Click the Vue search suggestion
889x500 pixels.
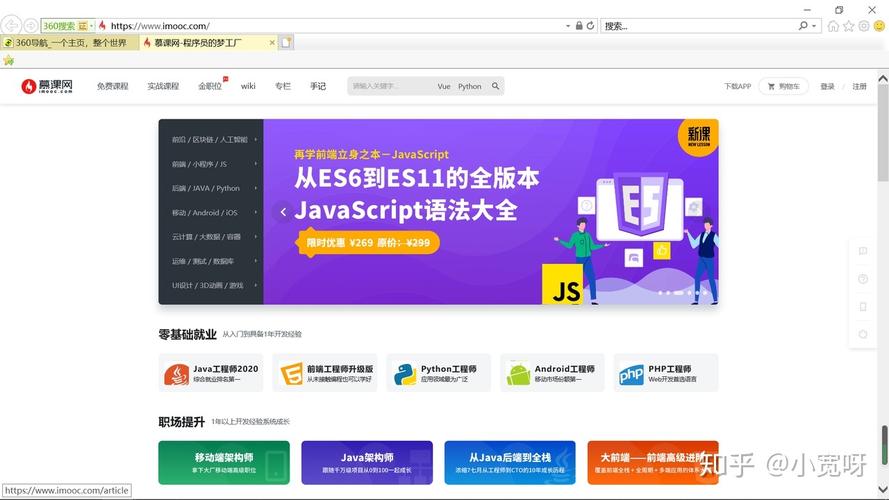444,86
